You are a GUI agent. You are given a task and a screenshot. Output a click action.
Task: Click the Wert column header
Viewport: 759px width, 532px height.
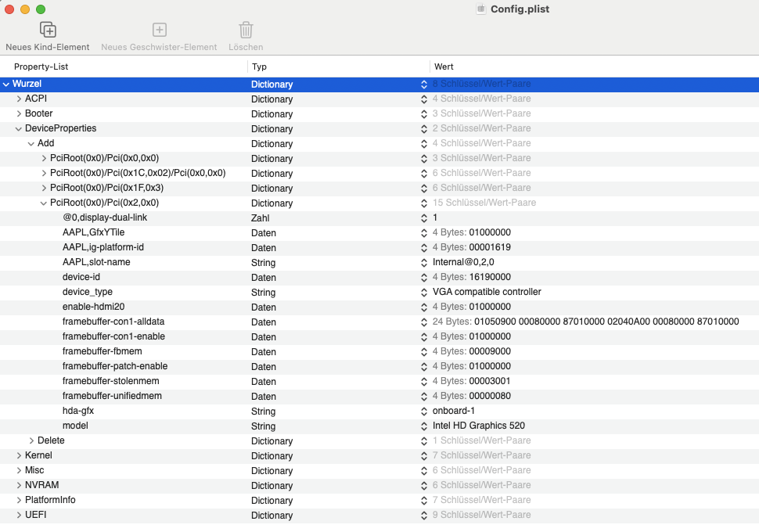(444, 66)
